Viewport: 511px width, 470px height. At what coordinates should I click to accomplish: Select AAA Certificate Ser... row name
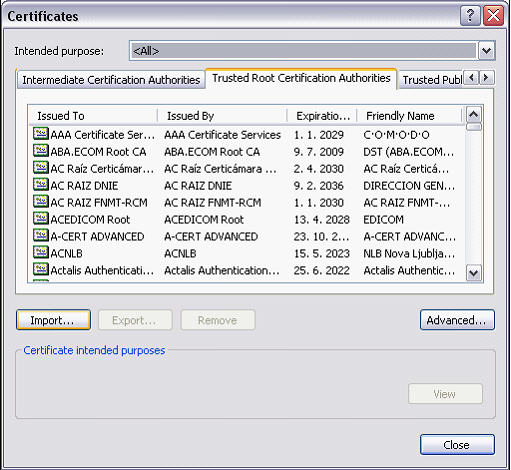103,135
